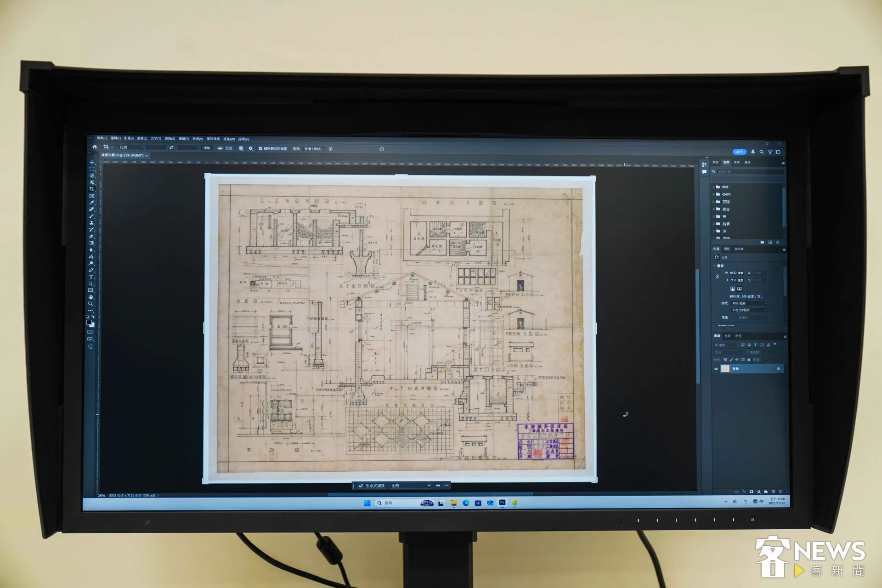Click the canvas width-height link toggle
This screenshot has height=588, width=882.
717,277
